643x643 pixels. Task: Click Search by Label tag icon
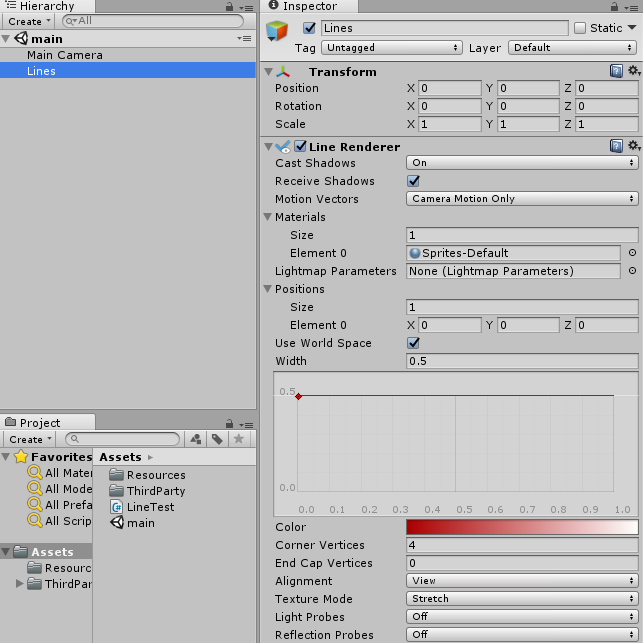click(217, 439)
